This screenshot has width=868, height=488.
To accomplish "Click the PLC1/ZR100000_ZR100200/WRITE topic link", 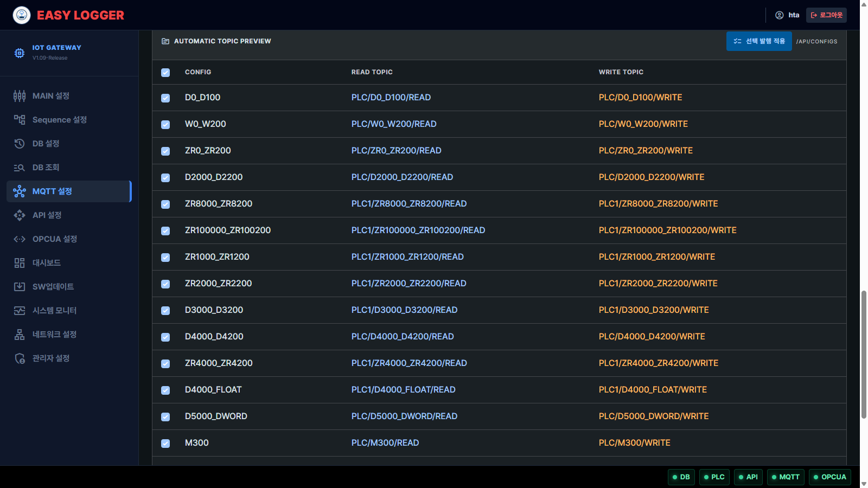I will (668, 230).
